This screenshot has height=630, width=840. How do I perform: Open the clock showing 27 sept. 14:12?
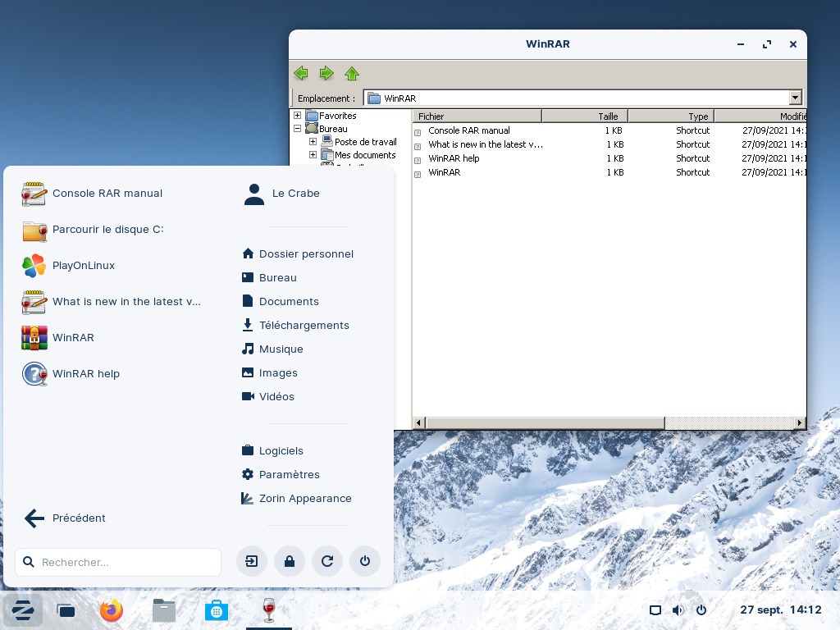pos(781,609)
